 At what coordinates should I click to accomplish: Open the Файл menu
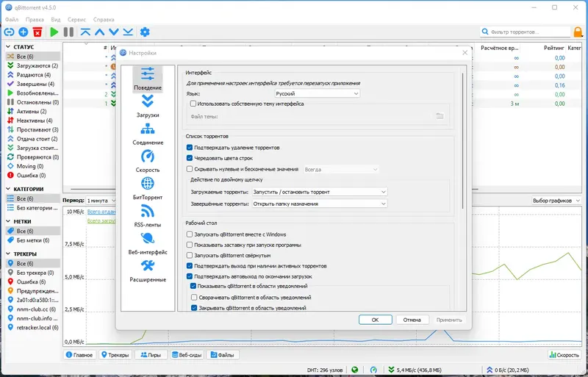coord(12,20)
